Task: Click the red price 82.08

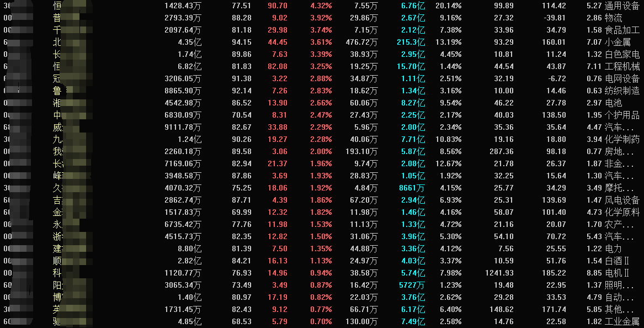Action: [x=277, y=66]
